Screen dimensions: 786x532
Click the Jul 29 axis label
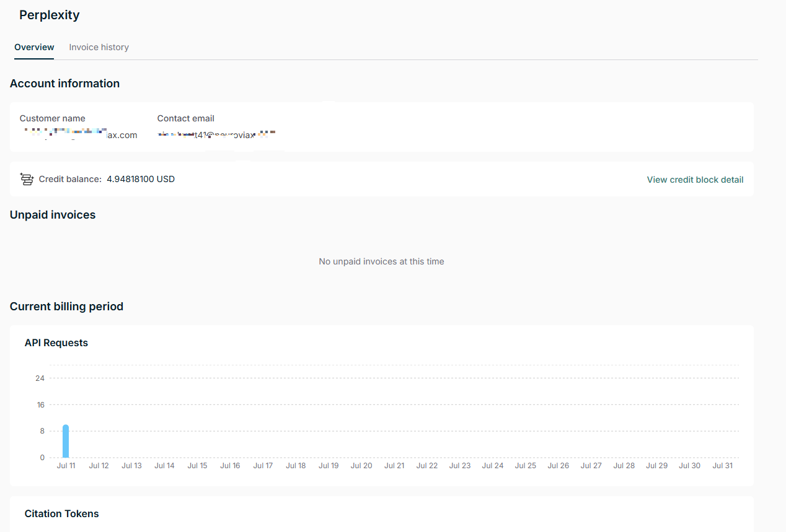coord(657,466)
